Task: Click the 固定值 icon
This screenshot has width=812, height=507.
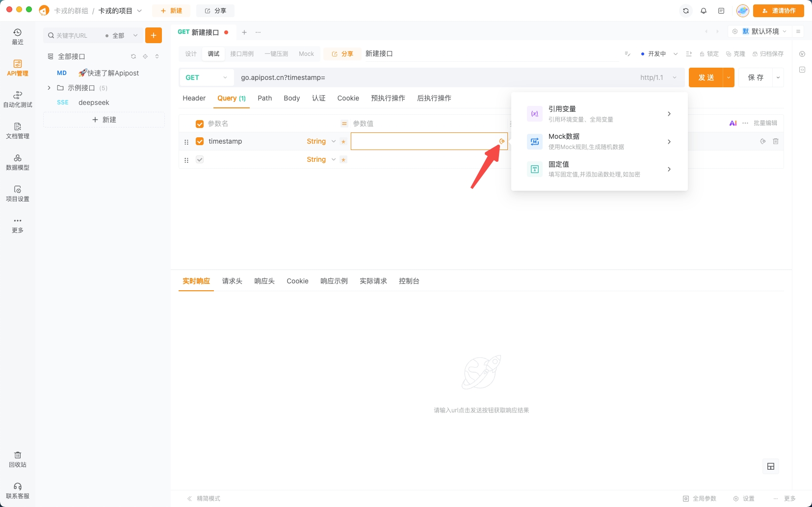Action: point(535,169)
